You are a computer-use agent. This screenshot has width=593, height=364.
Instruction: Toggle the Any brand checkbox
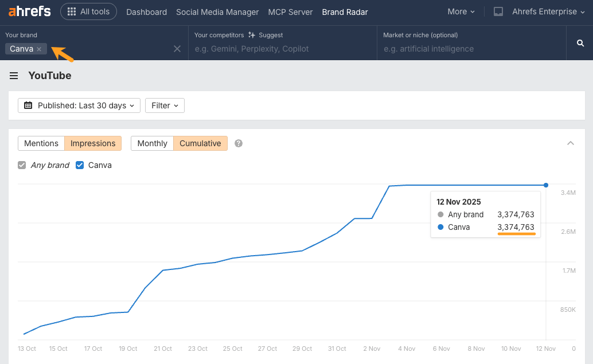[22, 165]
